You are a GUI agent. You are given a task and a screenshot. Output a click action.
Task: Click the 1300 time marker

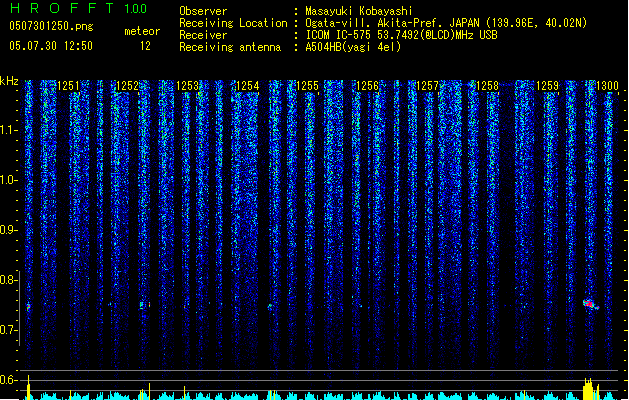607,86
